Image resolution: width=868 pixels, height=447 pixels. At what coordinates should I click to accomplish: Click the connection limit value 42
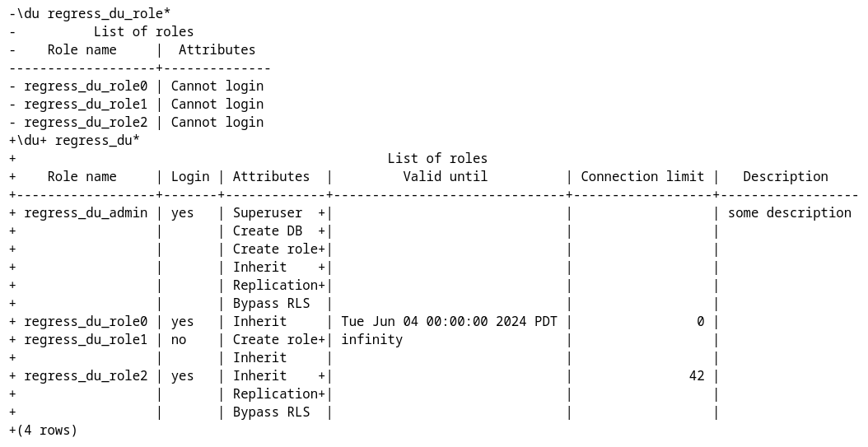click(697, 375)
